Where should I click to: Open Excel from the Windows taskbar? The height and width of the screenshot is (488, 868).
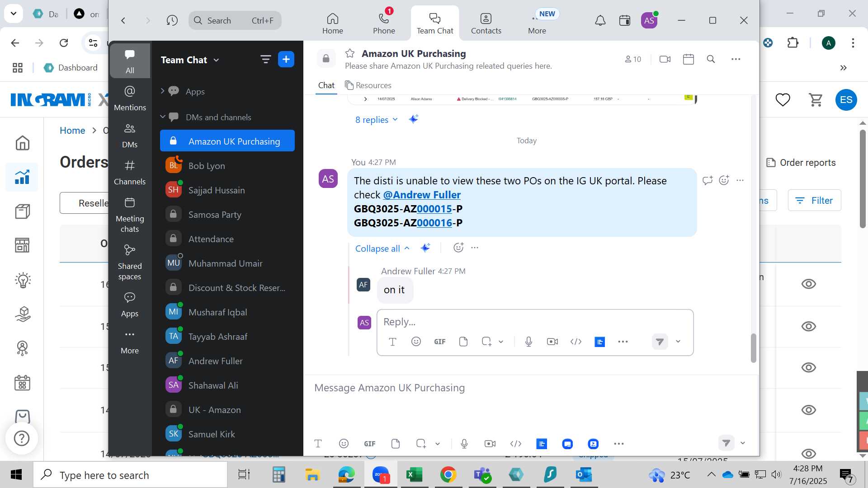(x=414, y=475)
